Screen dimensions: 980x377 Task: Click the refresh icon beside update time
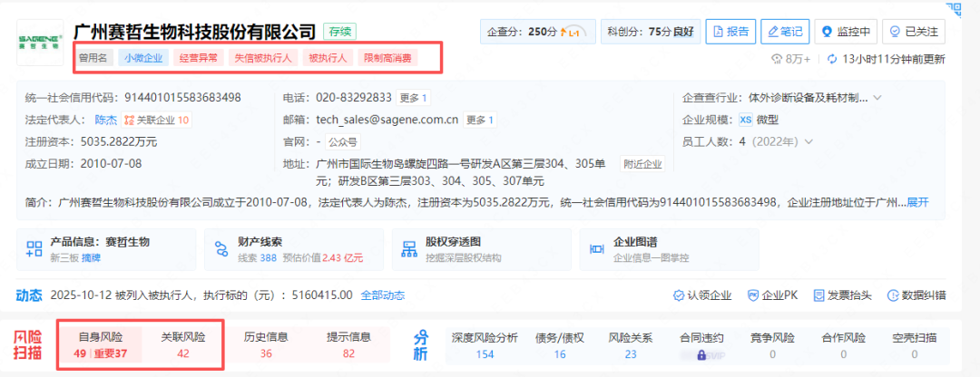[832, 60]
